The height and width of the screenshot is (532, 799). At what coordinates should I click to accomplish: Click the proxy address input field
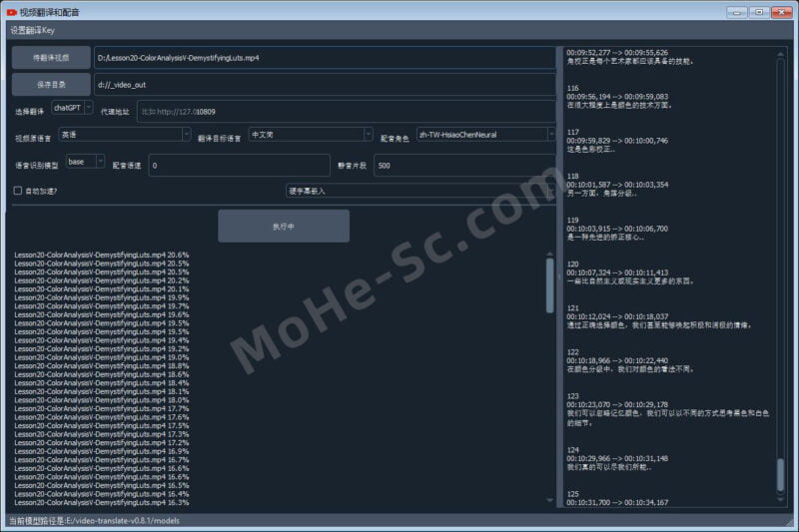pos(345,112)
